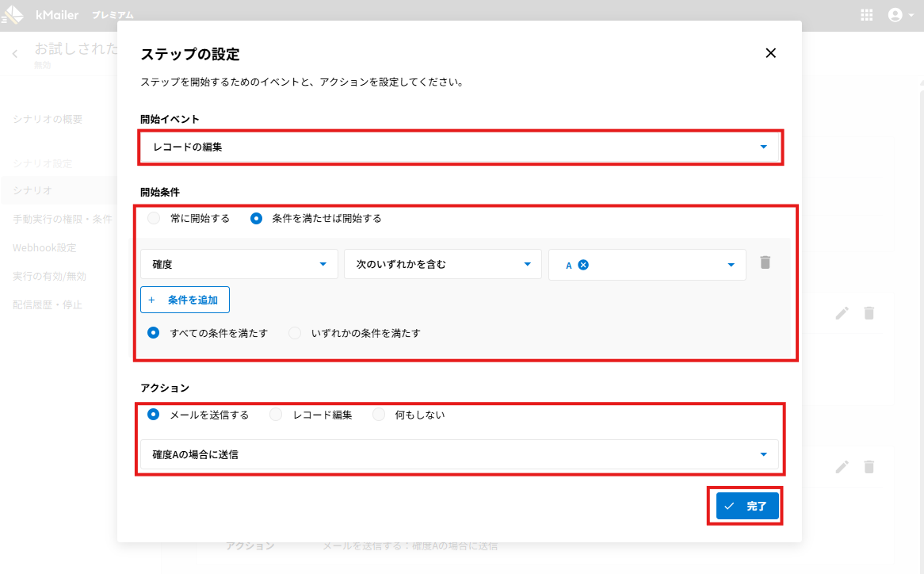The width and height of the screenshot is (924, 574).
Task: Open the 開始イベント dropdown showing レコードの編集
Action: [x=460, y=147]
